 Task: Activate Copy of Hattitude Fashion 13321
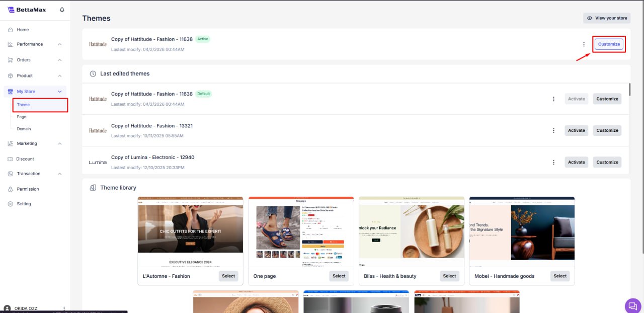[x=576, y=130]
